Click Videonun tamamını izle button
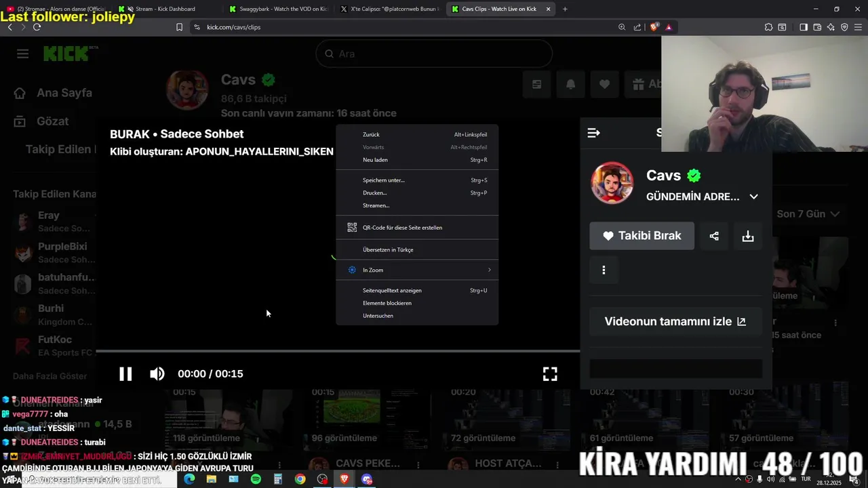This screenshot has height=488, width=868. pyautogui.click(x=675, y=321)
